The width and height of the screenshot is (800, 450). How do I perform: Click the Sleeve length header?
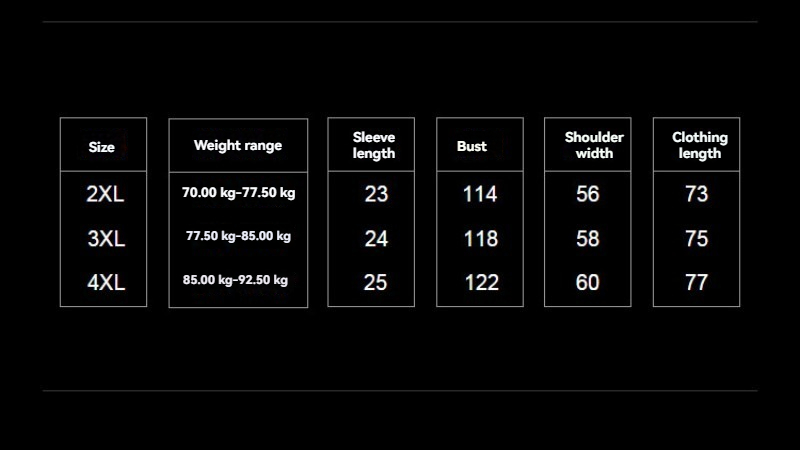pos(374,145)
